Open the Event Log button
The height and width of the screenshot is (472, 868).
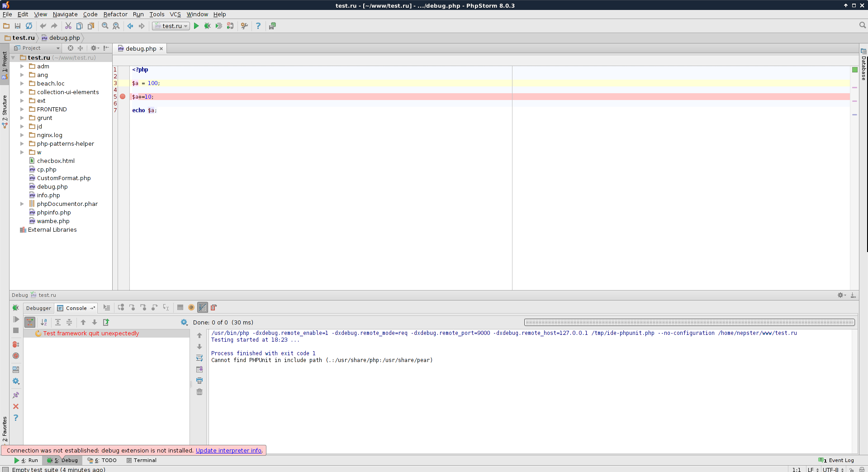coord(836,460)
